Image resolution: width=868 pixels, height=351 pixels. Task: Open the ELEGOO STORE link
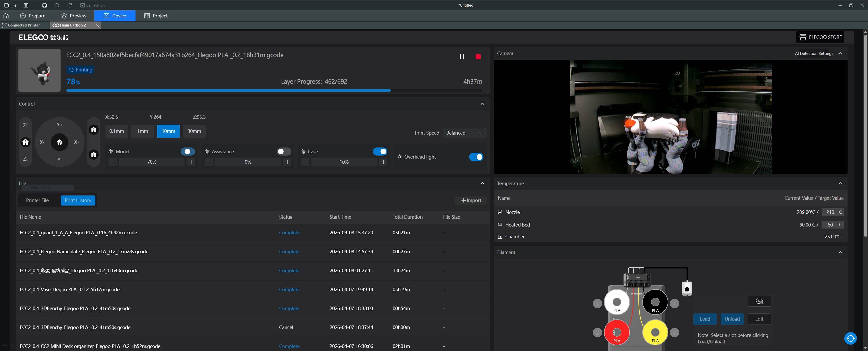(821, 37)
